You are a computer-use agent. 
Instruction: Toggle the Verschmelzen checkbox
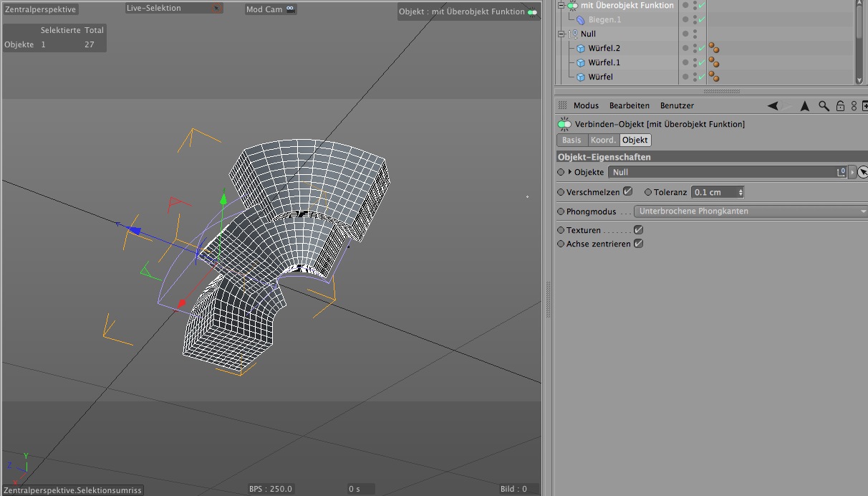[x=627, y=191]
